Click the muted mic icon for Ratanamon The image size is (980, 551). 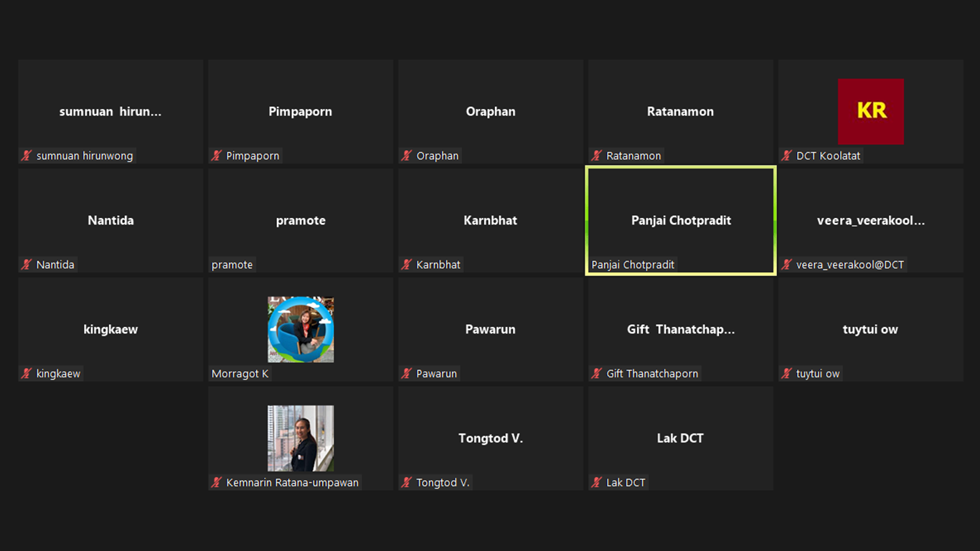tap(597, 156)
